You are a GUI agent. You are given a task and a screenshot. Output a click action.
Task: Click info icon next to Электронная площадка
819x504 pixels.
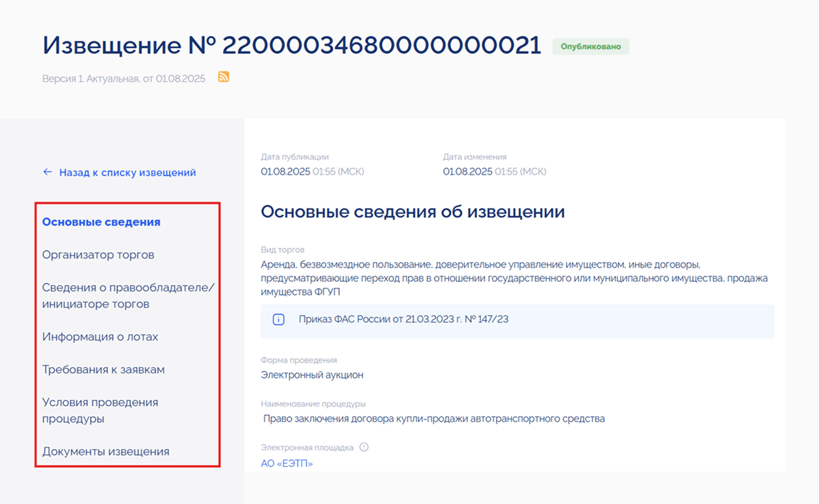[x=364, y=447]
